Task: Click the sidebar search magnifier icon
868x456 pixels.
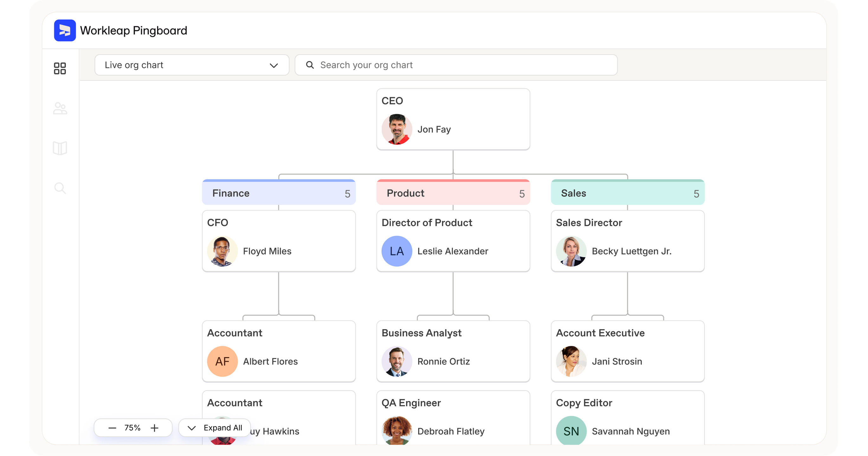Action: [x=60, y=188]
